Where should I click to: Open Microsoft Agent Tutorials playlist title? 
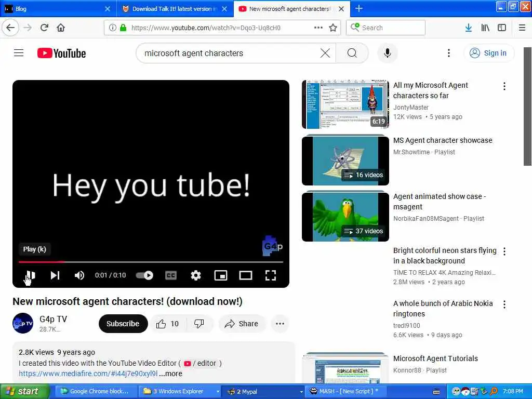(x=435, y=358)
